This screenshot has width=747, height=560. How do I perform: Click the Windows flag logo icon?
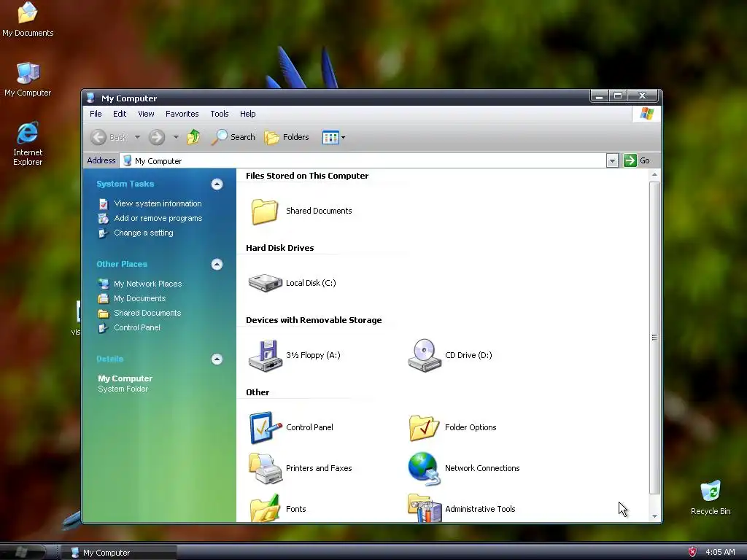click(x=647, y=114)
